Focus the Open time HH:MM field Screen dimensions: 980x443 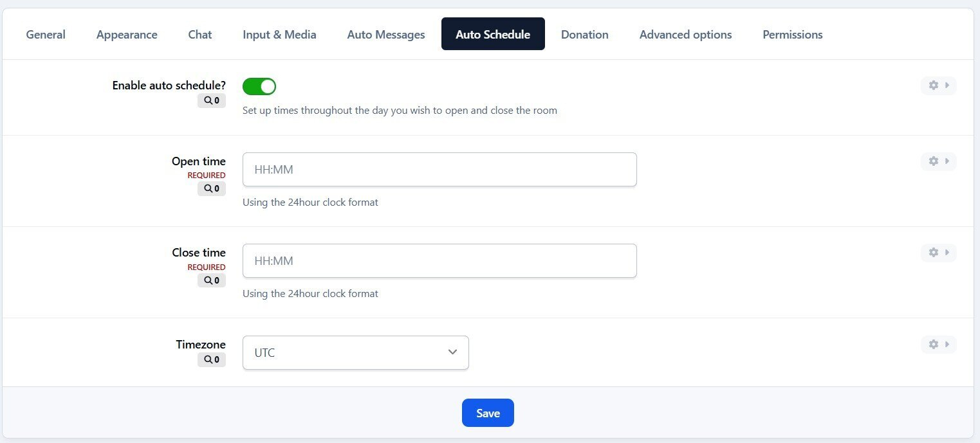click(x=439, y=170)
